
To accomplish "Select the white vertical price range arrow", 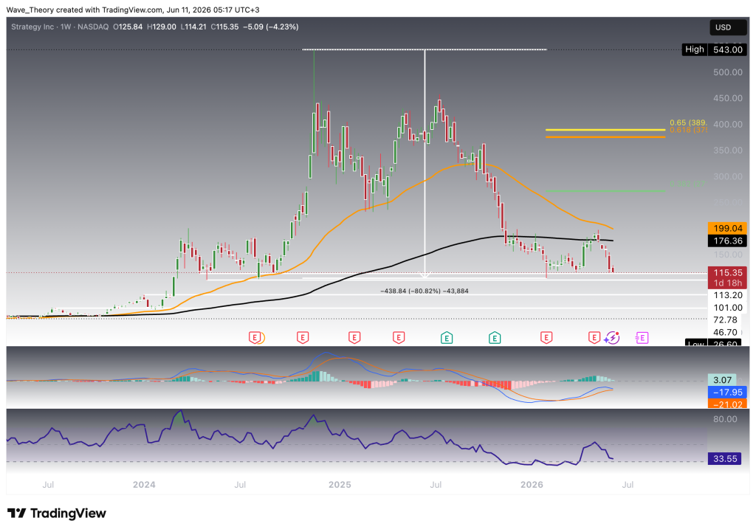I will 425,164.
